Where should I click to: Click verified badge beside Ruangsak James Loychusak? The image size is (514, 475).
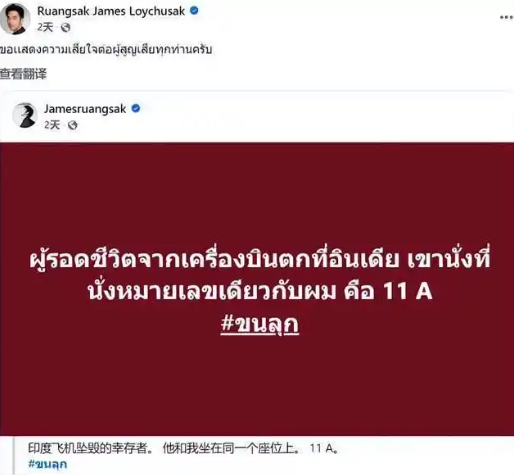[194, 11]
